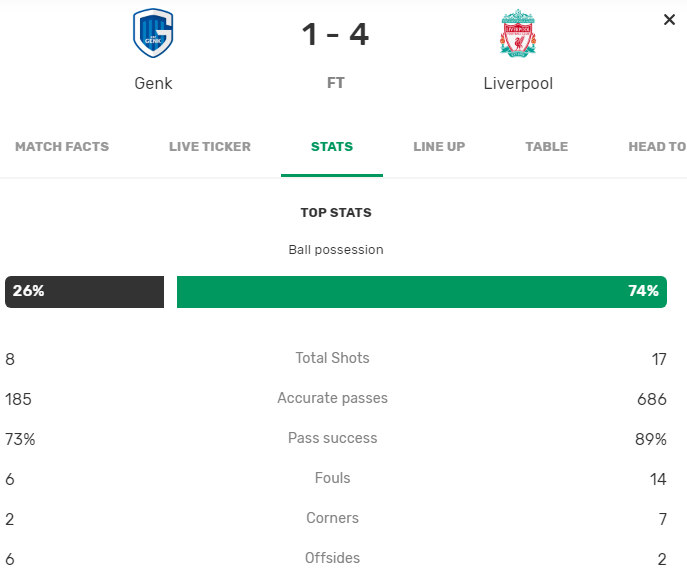Click the Liverpool team name

coord(518,83)
